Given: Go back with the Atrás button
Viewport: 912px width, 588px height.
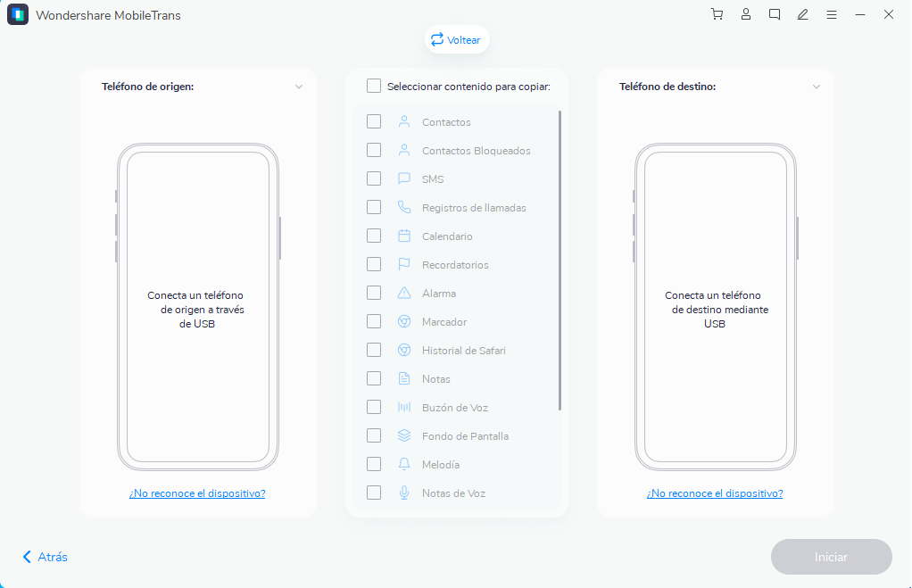Looking at the screenshot, I should click(46, 557).
